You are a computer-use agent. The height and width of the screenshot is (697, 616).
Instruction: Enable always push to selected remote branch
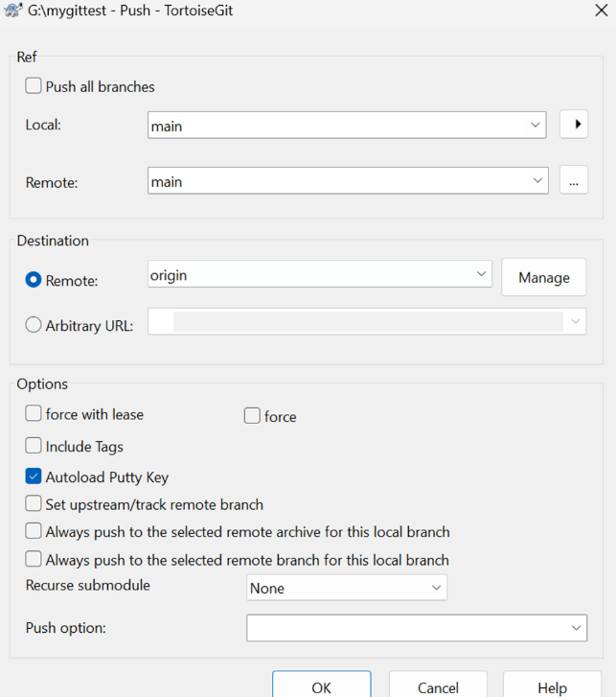[34, 559]
